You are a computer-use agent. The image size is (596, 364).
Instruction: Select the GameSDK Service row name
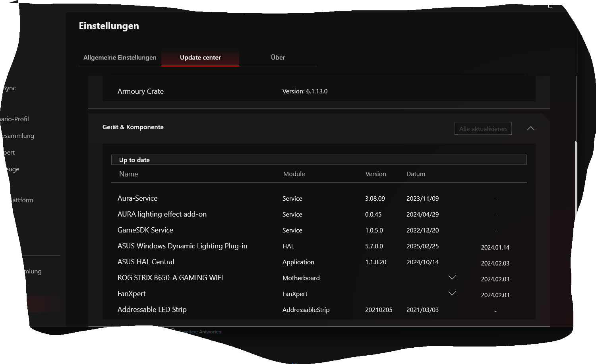[145, 230]
